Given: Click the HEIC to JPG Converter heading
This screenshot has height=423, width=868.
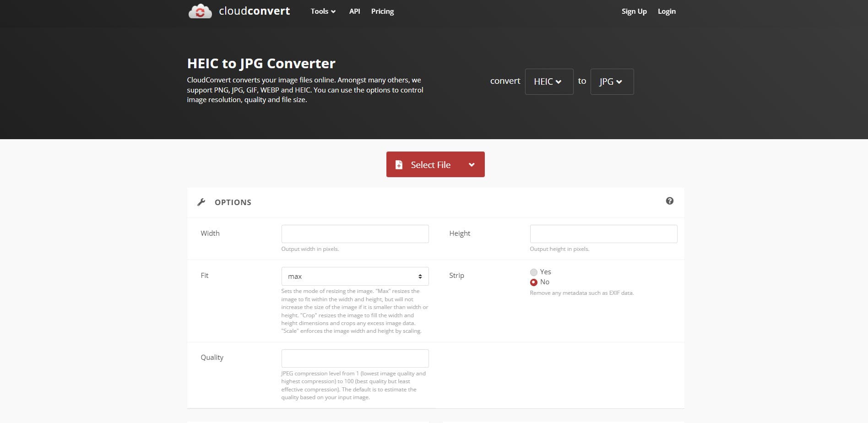Looking at the screenshot, I should (261, 64).
